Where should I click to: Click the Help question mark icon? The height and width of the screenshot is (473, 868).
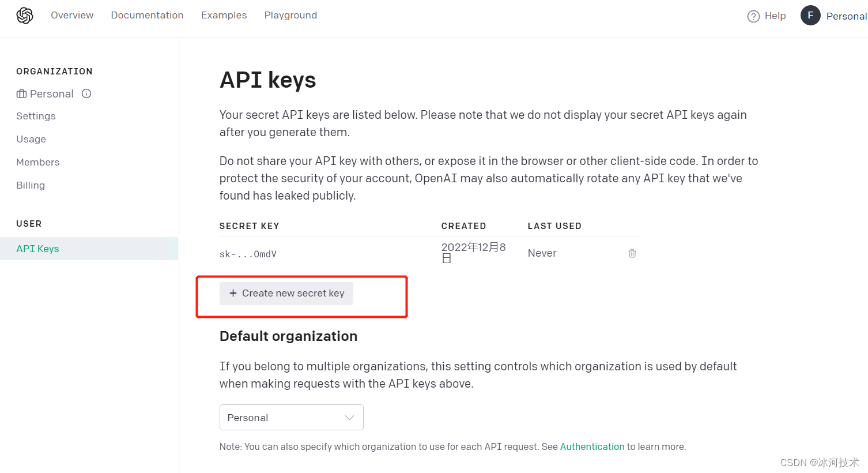click(753, 16)
